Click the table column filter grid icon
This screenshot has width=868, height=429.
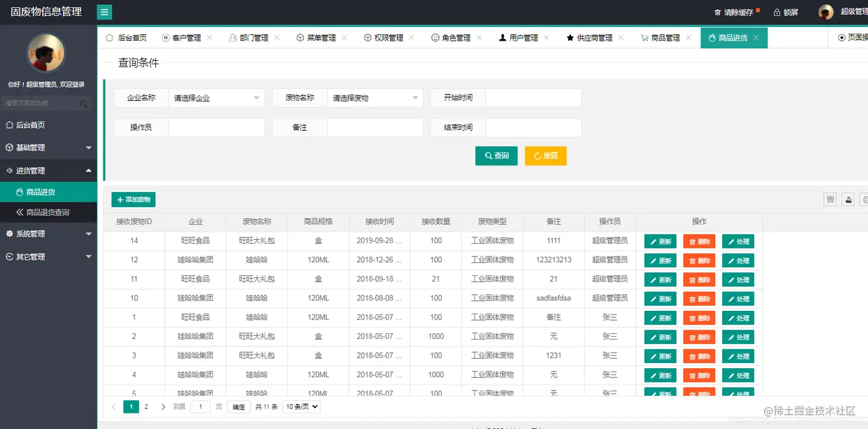[x=830, y=199]
